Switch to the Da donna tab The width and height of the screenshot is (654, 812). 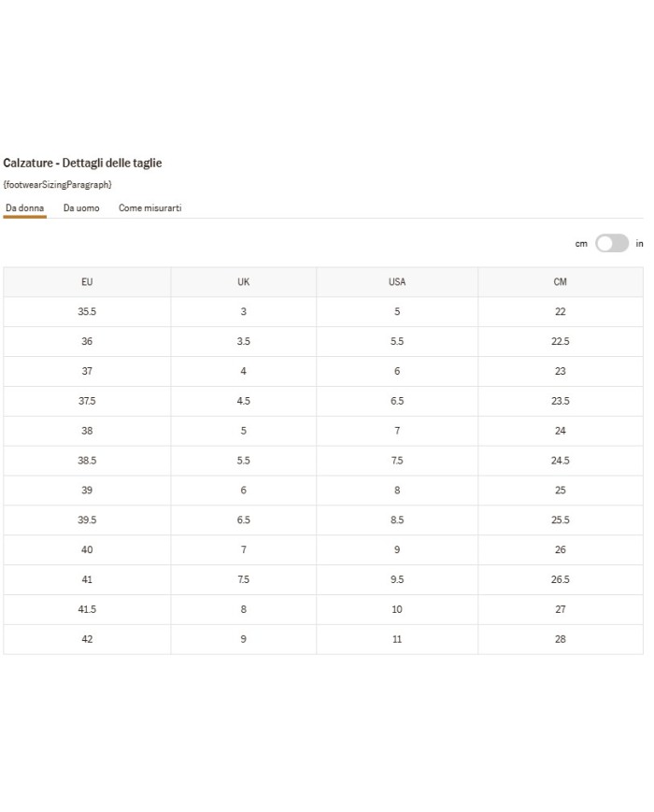25,207
